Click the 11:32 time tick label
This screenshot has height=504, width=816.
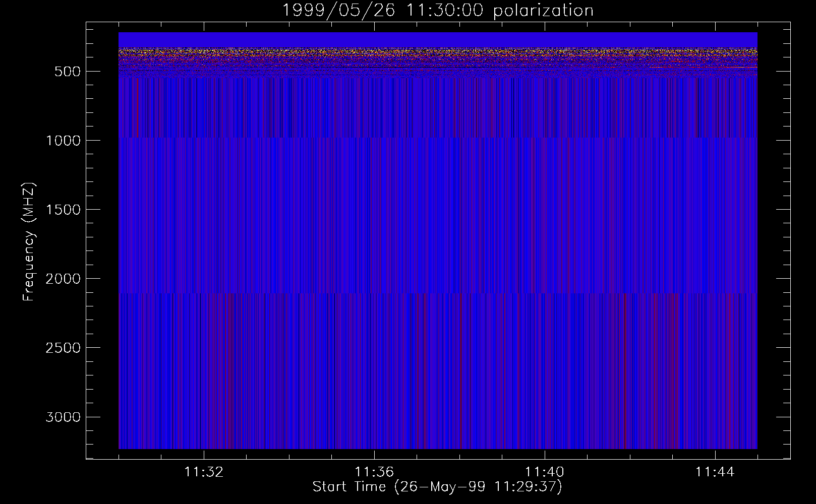[x=204, y=472]
